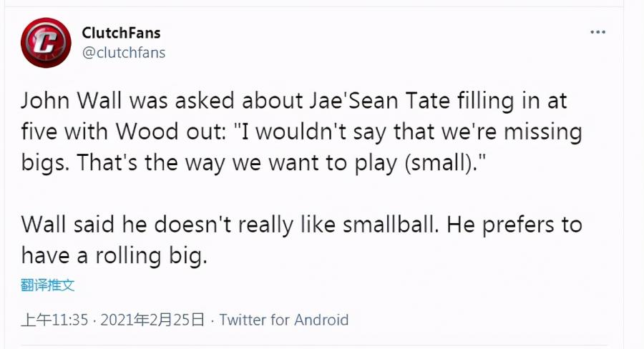Click the word filling in first line
Image resolution: width=644 pixels, height=349 pixels.
(486, 102)
